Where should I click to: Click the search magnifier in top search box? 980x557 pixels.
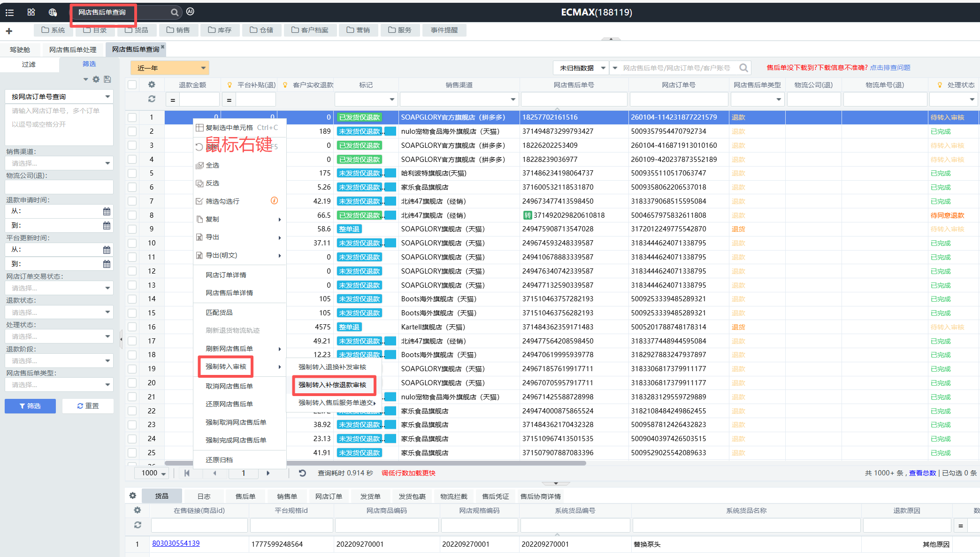pos(175,12)
